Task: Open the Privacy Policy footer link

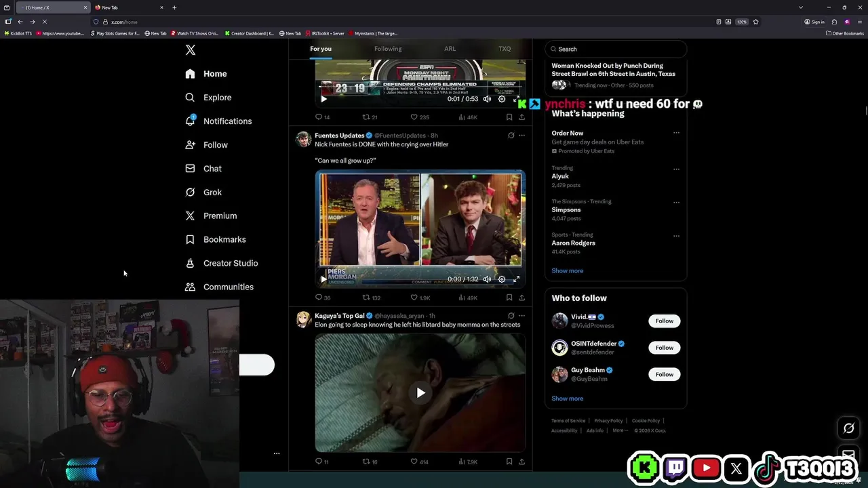Action: 608,421
